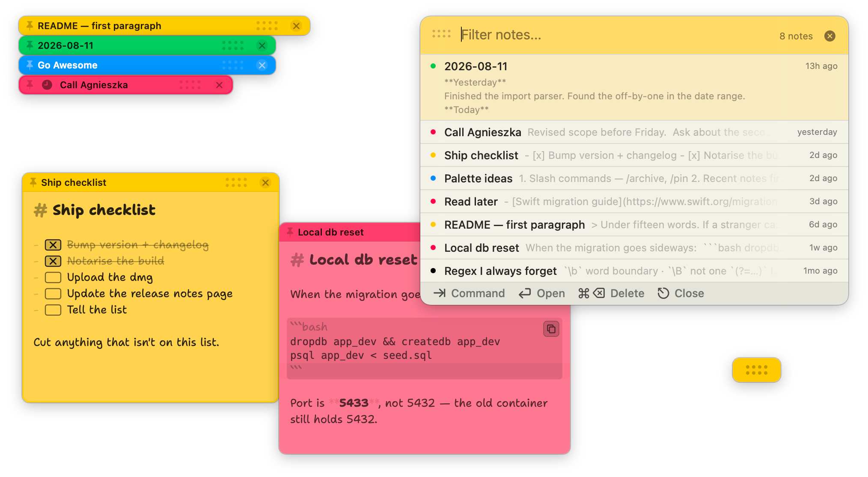This screenshot has height=477, width=868.
Task: Click the drag handle dots on Go Awesome note
Action: (233, 65)
